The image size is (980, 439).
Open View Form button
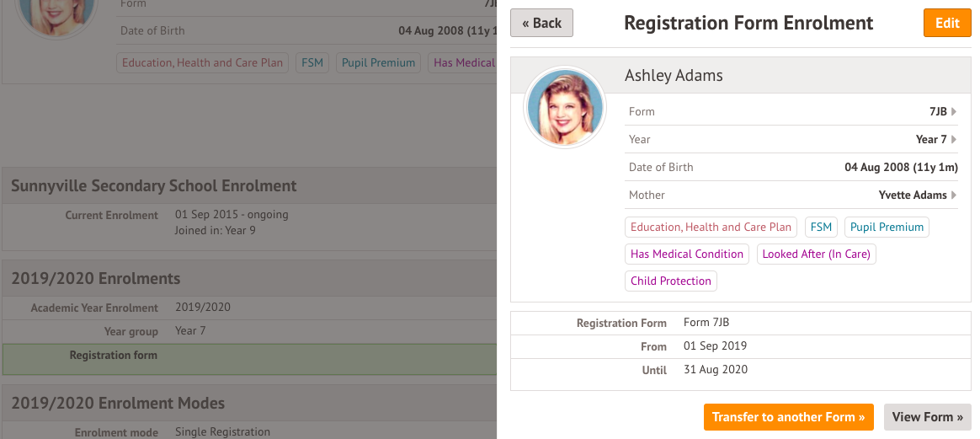[x=927, y=417]
